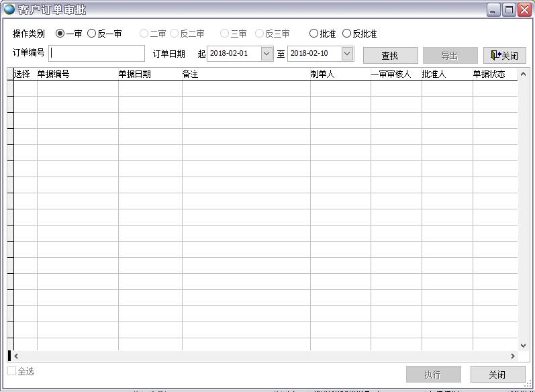Click the door-icon 关闭 button at top right
The width and height of the screenshot is (535, 392).
pyautogui.click(x=504, y=55)
